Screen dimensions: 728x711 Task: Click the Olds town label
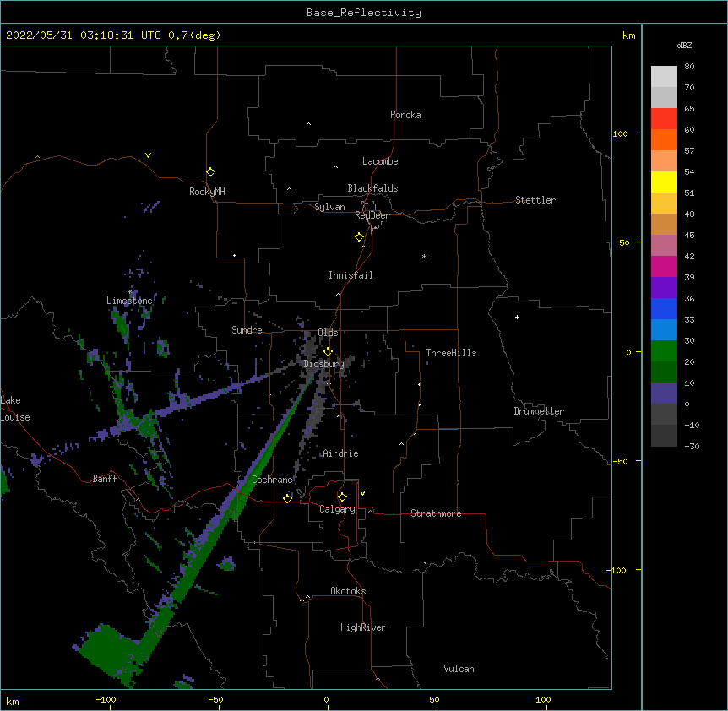[328, 333]
